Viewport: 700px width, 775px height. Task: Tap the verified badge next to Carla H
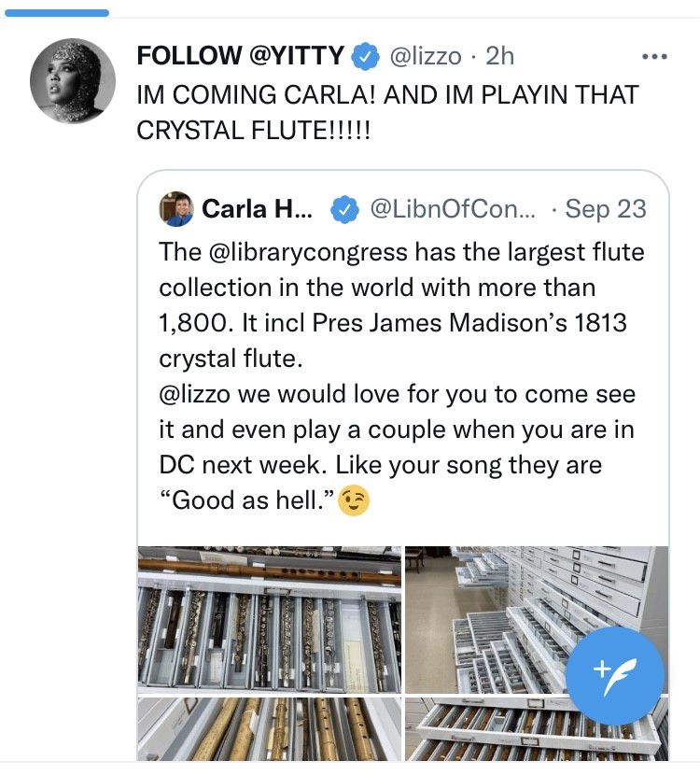tap(346, 210)
